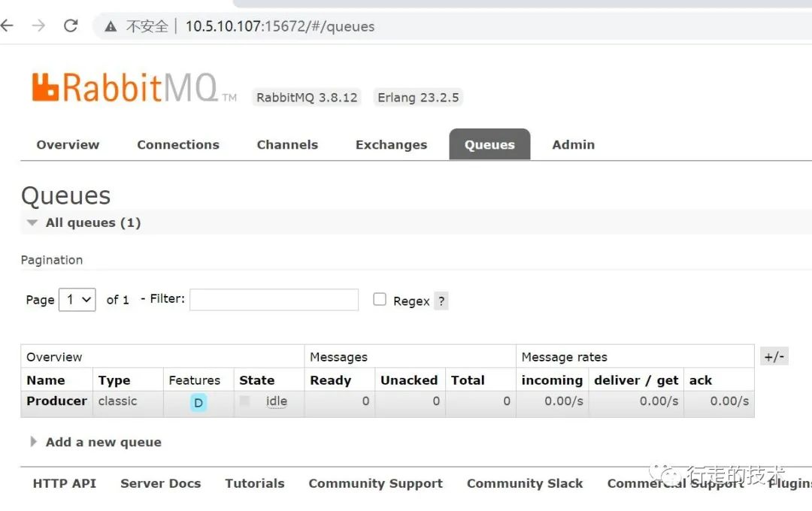Click the durable D feature badge
The width and height of the screenshot is (812, 511).
(198, 403)
